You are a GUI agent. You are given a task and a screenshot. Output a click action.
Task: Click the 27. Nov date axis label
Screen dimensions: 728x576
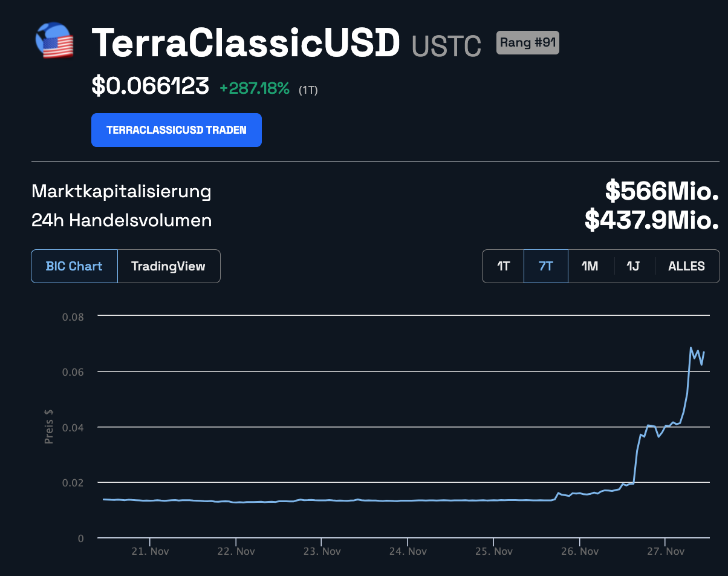pyautogui.click(x=665, y=551)
